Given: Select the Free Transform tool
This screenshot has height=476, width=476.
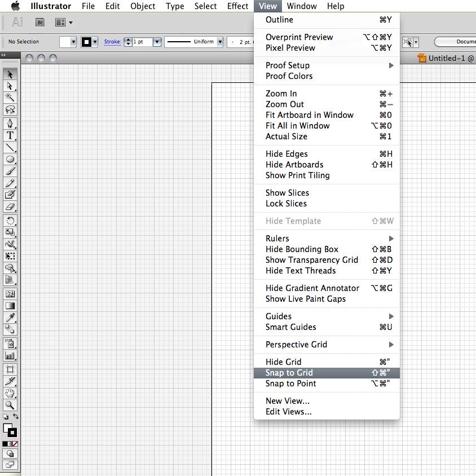Looking at the screenshot, I should 10,256.
